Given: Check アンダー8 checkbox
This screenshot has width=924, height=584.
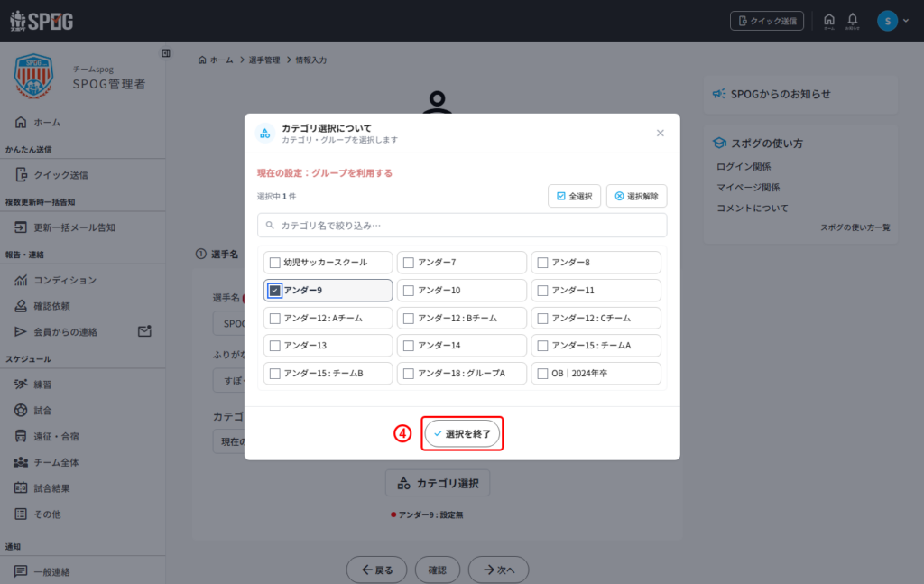Looking at the screenshot, I should click(x=542, y=263).
